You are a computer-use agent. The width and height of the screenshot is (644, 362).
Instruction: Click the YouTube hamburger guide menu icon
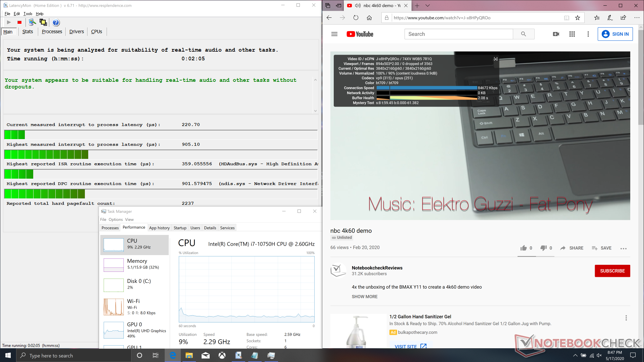(x=334, y=34)
